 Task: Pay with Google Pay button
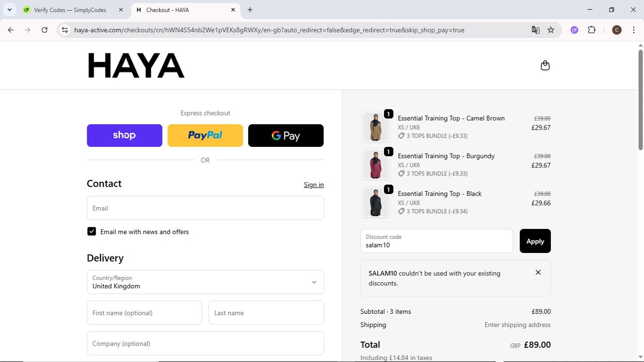286,135
